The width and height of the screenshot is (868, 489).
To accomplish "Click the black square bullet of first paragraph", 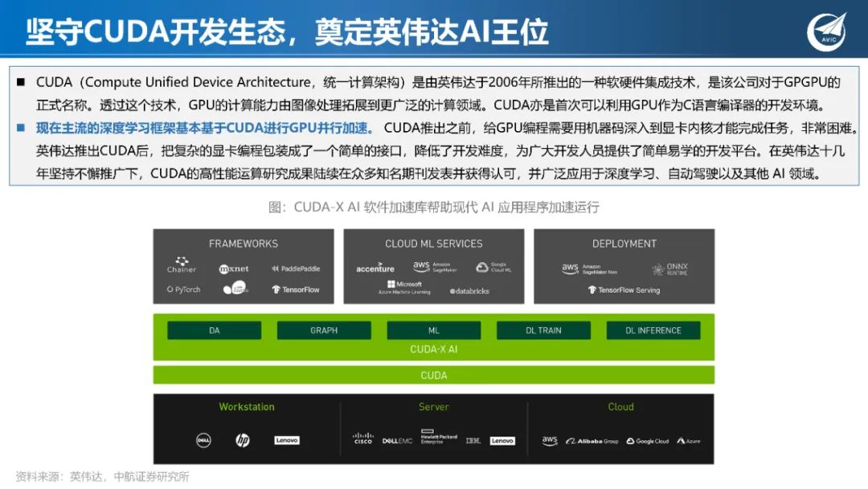I will click(21, 82).
